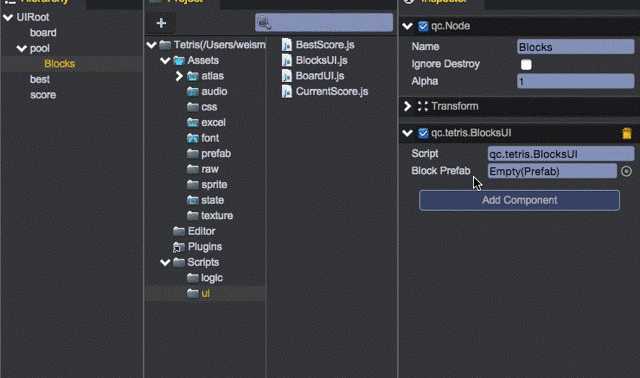Image resolution: width=640 pixels, height=378 pixels.
Task: Open BoardUI.js script file
Action: pyautogui.click(x=313, y=76)
